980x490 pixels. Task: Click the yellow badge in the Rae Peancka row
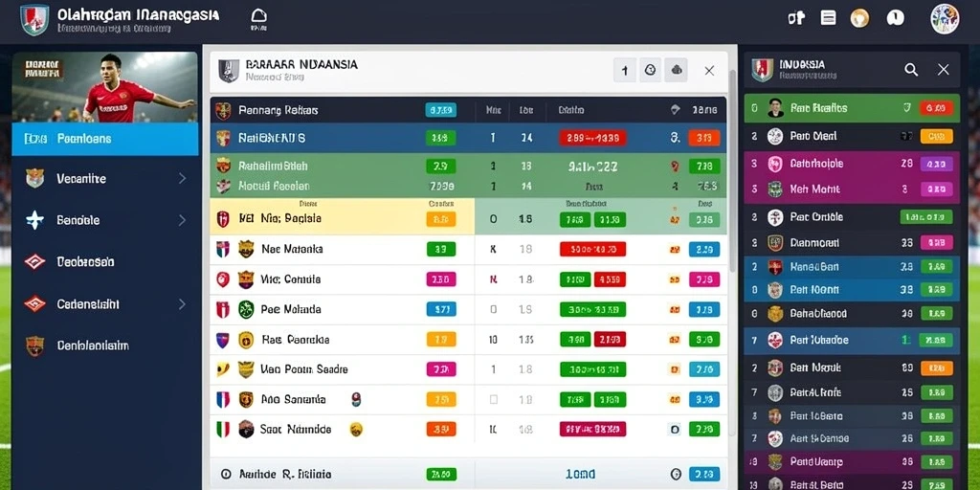pos(440,340)
